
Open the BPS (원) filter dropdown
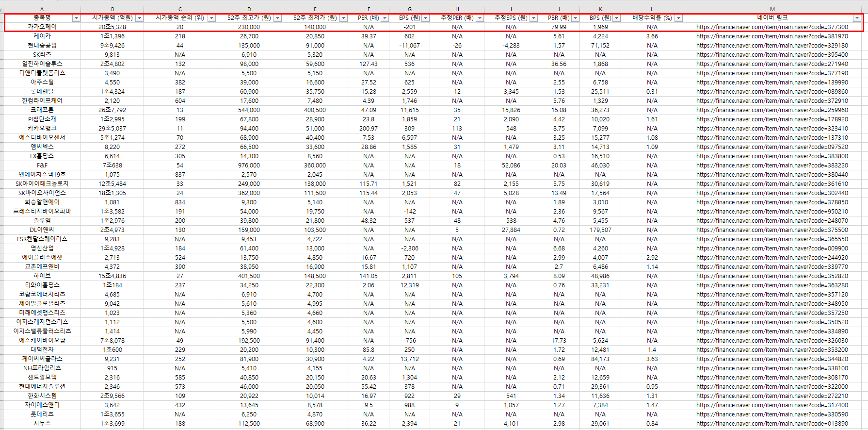tap(616, 18)
